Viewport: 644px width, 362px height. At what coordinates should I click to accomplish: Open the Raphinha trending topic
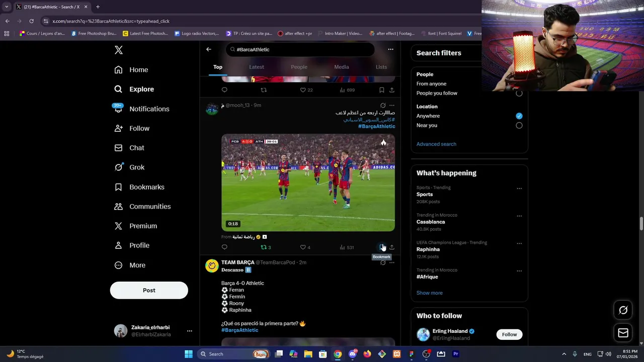point(428,249)
